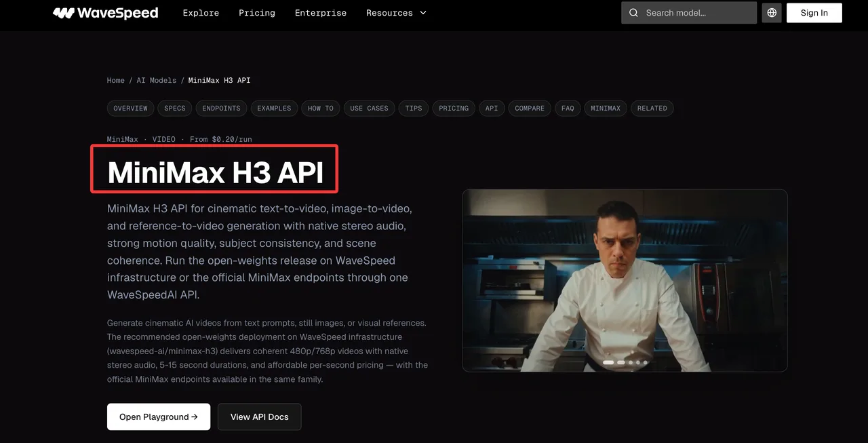Image resolution: width=868 pixels, height=443 pixels.
Task: Open the Enterprise nav link
Action: [321, 13]
